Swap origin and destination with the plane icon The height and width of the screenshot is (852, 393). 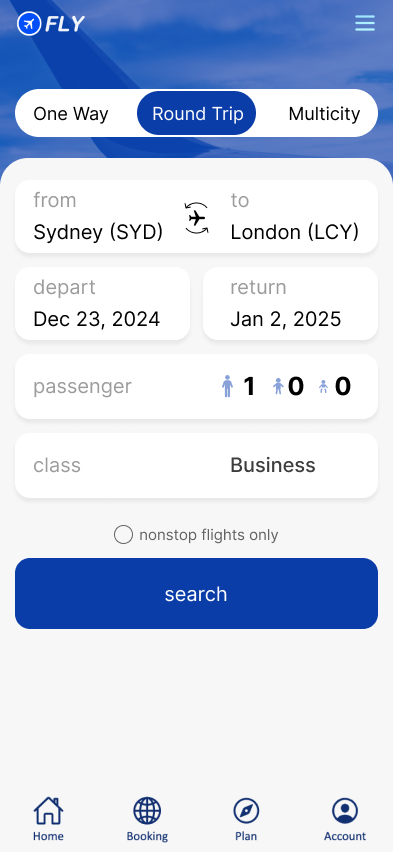point(196,218)
